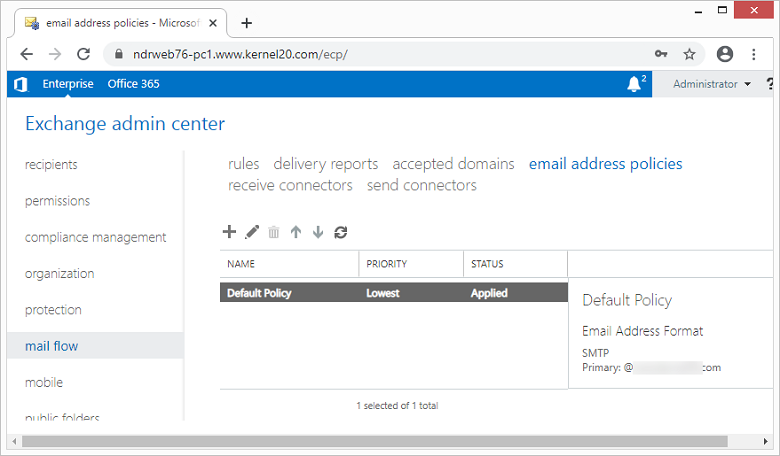Move policy down with the down arrow
This screenshot has height=456, width=780.
pos(318,232)
